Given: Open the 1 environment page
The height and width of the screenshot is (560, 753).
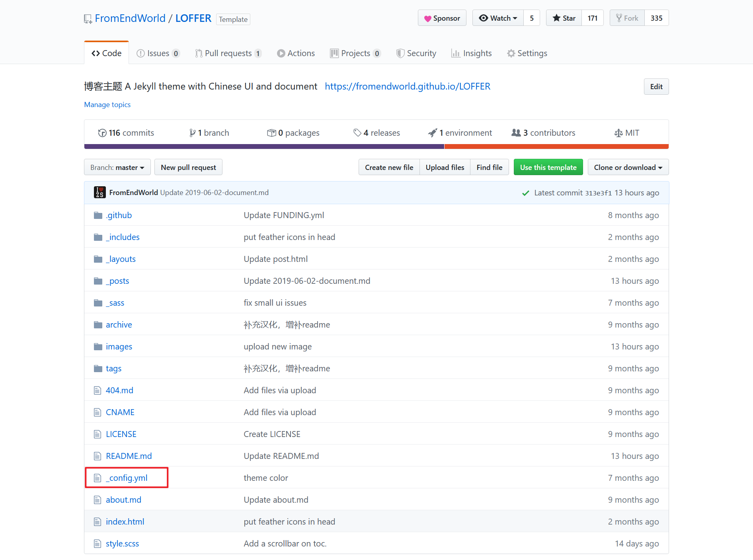Looking at the screenshot, I should 460,133.
